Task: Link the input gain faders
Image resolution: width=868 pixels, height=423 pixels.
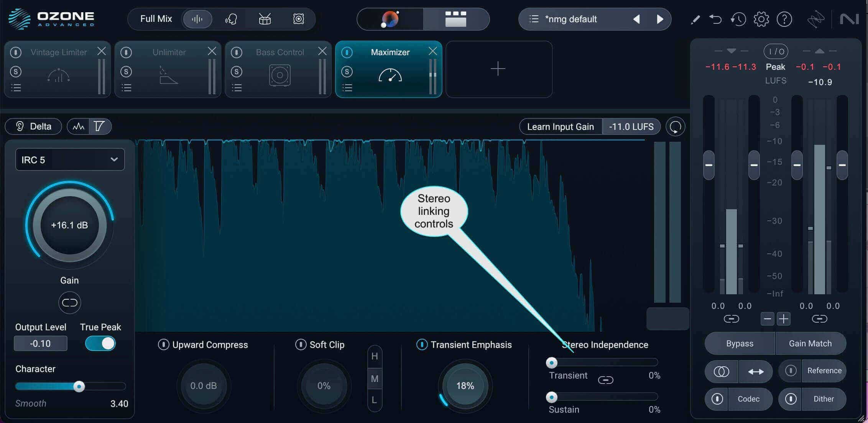Action: 731,319
